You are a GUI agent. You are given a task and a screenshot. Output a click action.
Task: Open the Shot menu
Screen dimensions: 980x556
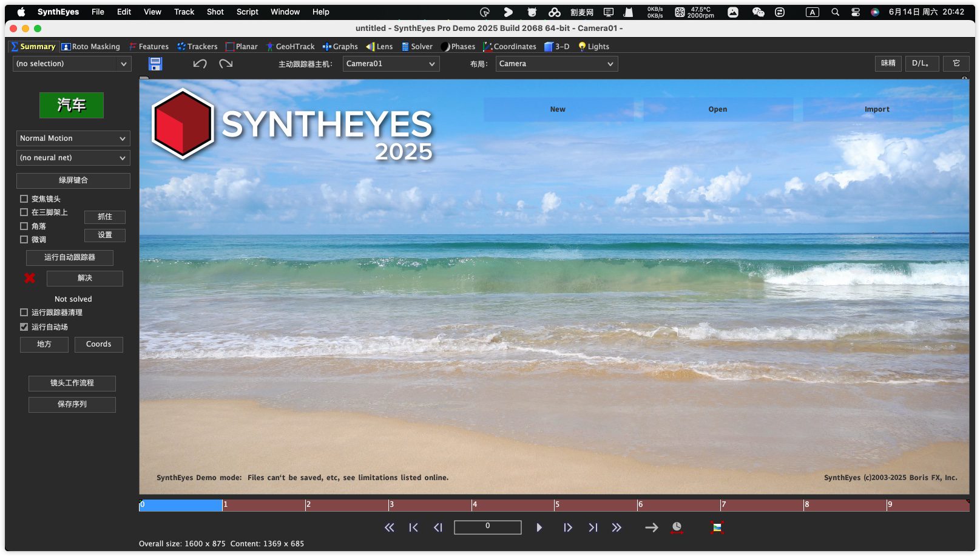coord(215,12)
